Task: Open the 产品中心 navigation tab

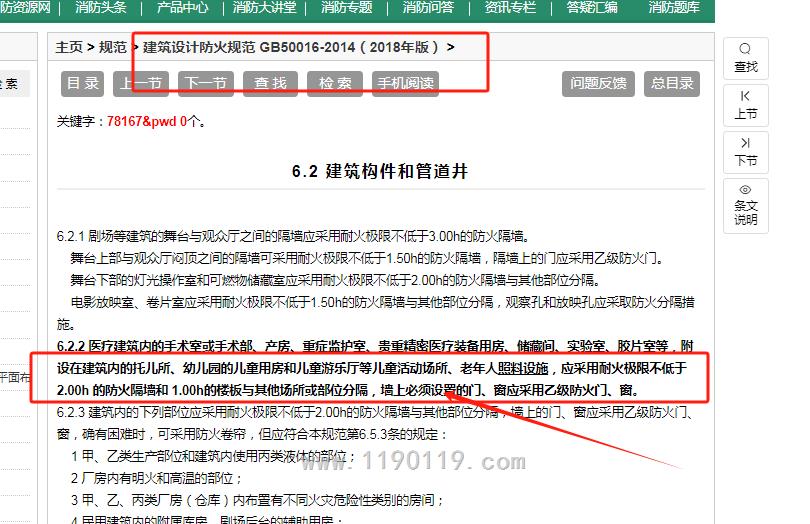Action: 183,8
